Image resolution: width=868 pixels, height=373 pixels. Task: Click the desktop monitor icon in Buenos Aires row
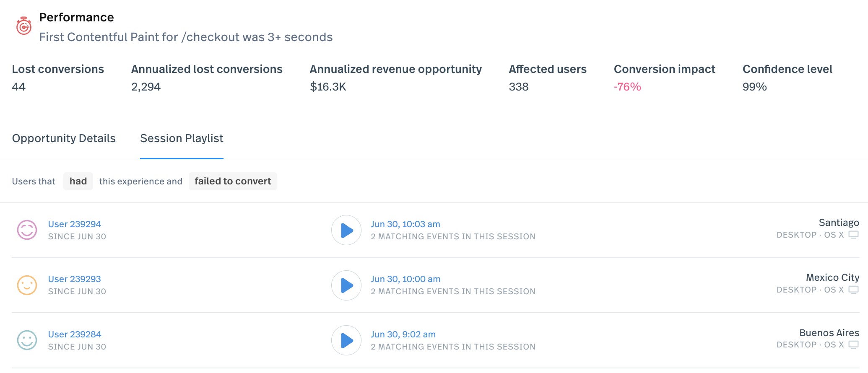(x=853, y=345)
